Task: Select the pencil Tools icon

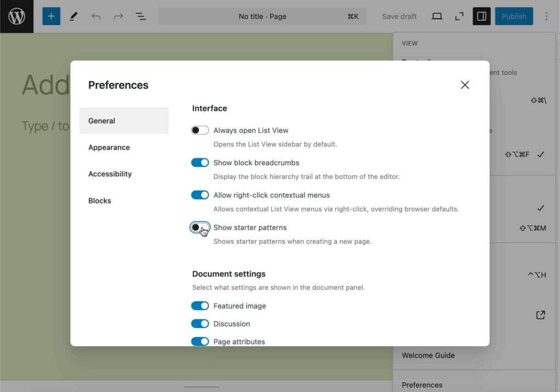Action: 73,16
